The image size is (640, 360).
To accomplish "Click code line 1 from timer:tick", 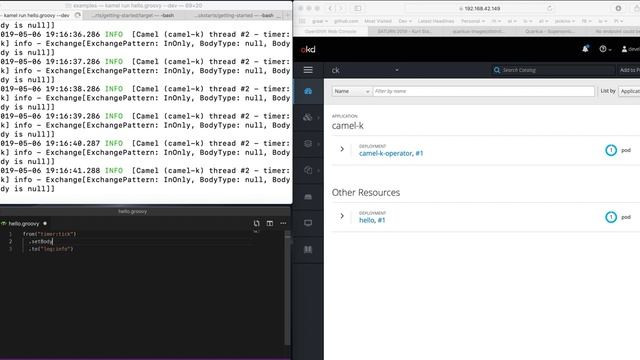I will click(x=49, y=234).
